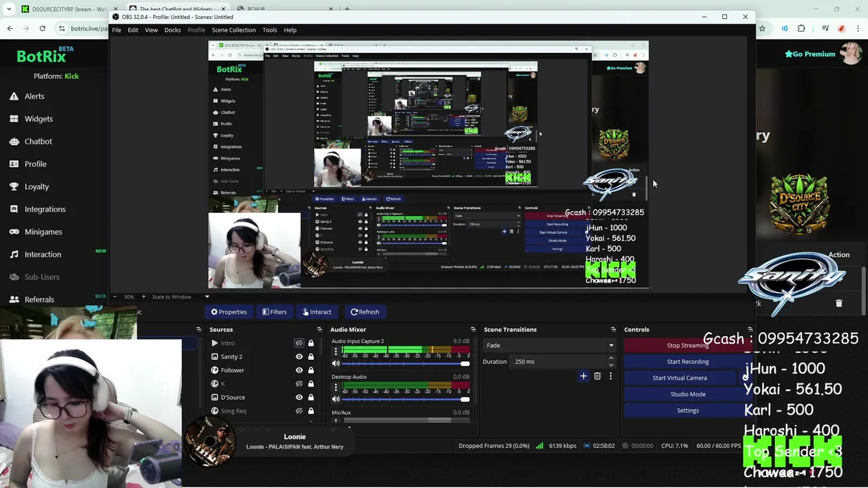
Task: Hide the Follower source
Action: 299,370
